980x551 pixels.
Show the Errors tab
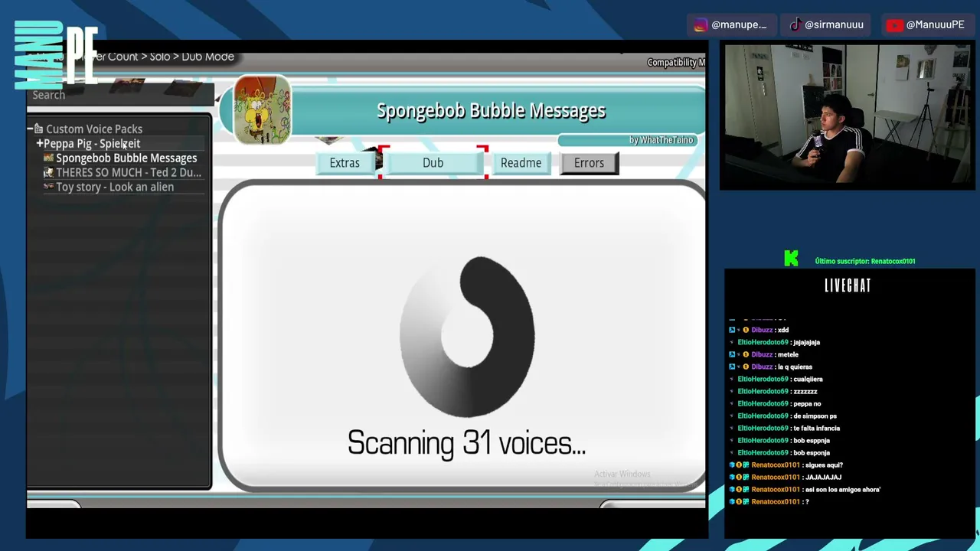[589, 163]
